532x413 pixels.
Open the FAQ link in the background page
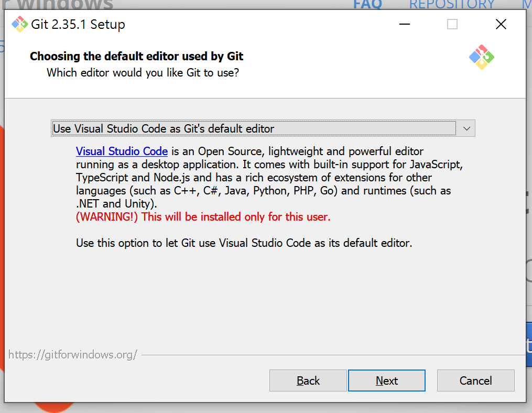[x=367, y=4]
